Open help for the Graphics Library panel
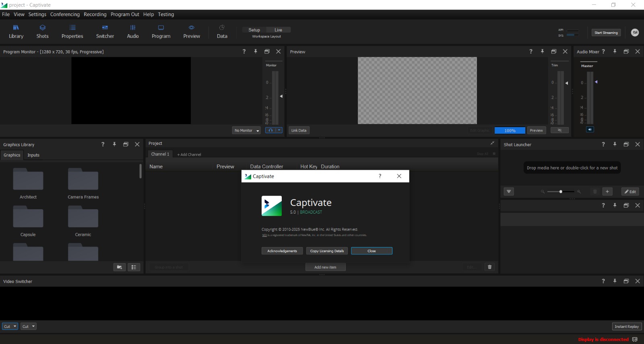Image resolution: width=644 pixels, height=344 pixels. click(103, 144)
